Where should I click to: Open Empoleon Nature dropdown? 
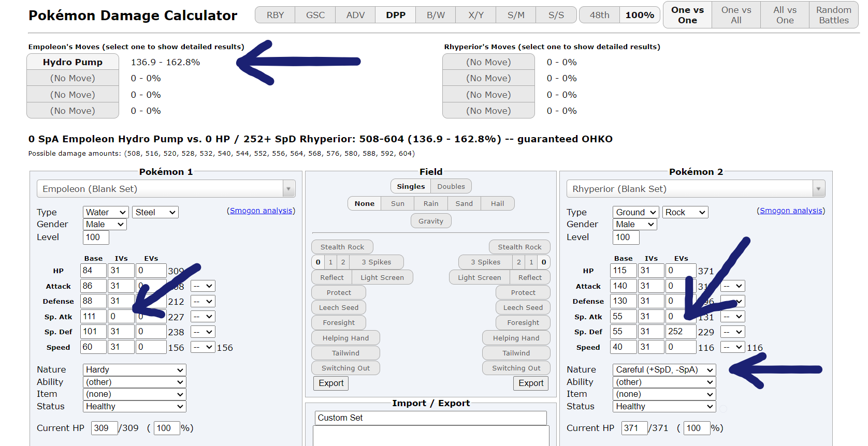click(x=134, y=369)
